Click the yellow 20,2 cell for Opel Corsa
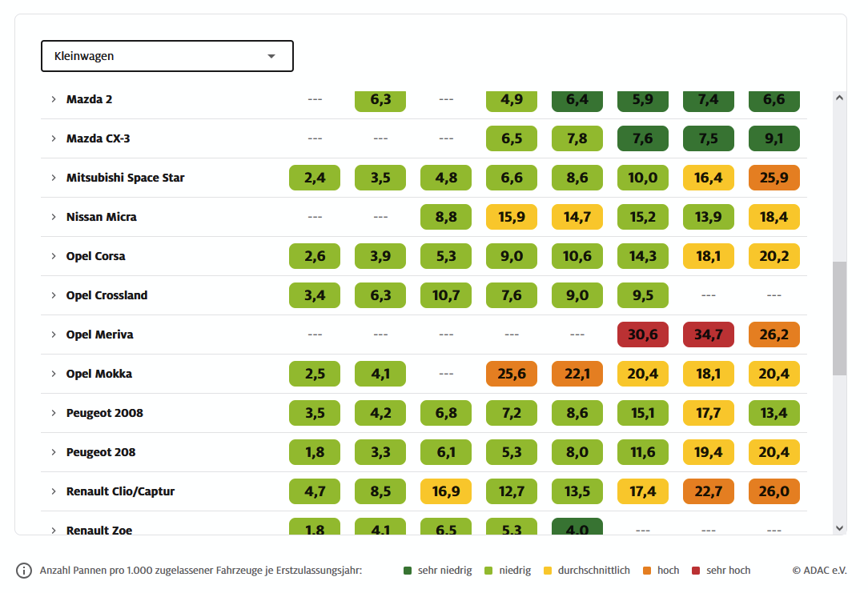 pos(774,256)
